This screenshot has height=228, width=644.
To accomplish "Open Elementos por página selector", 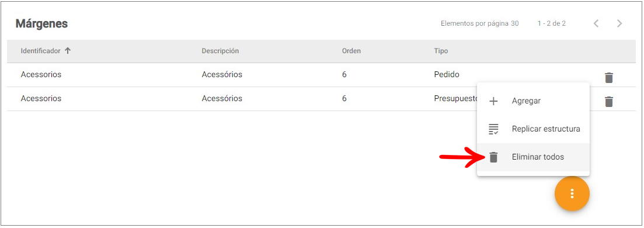I will point(514,23).
